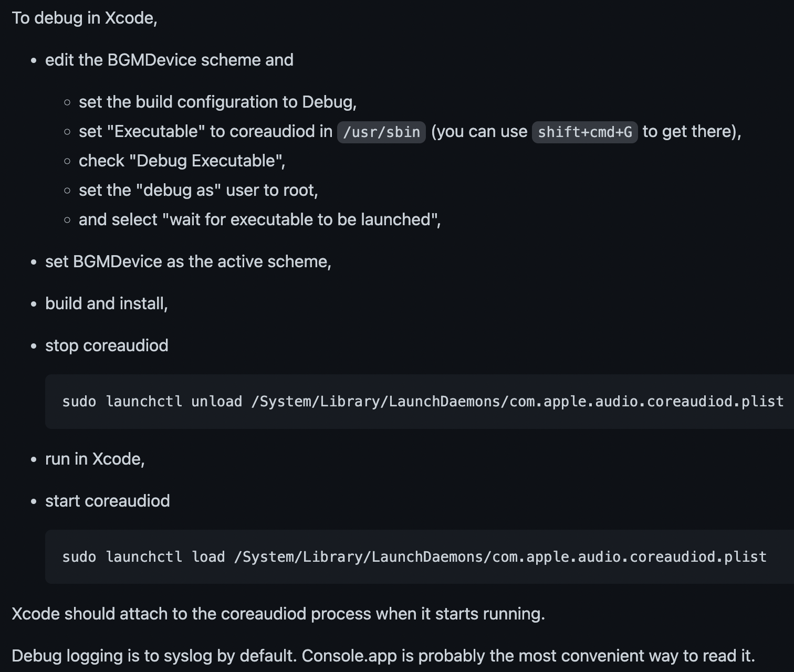The height and width of the screenshot is (672, 794).
Task: Click the "to get there)," text after shift+cmd+G
Action: (692, 131)
